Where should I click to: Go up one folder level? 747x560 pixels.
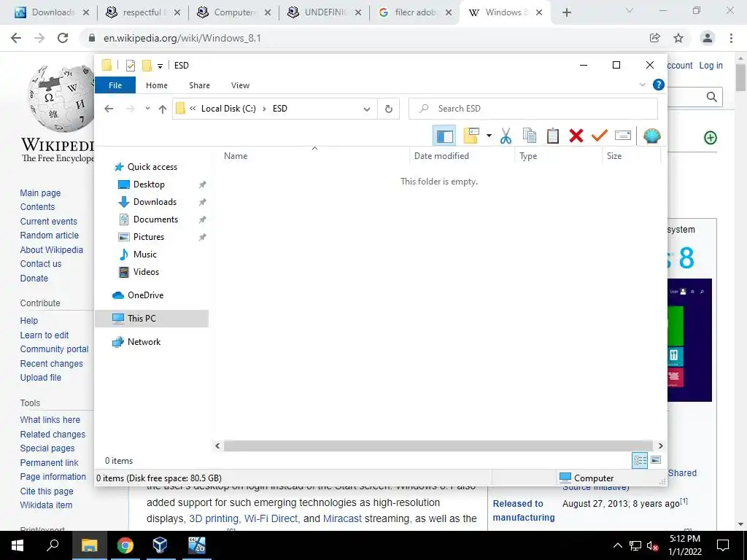pyautogui.click(x=163, y=109)
